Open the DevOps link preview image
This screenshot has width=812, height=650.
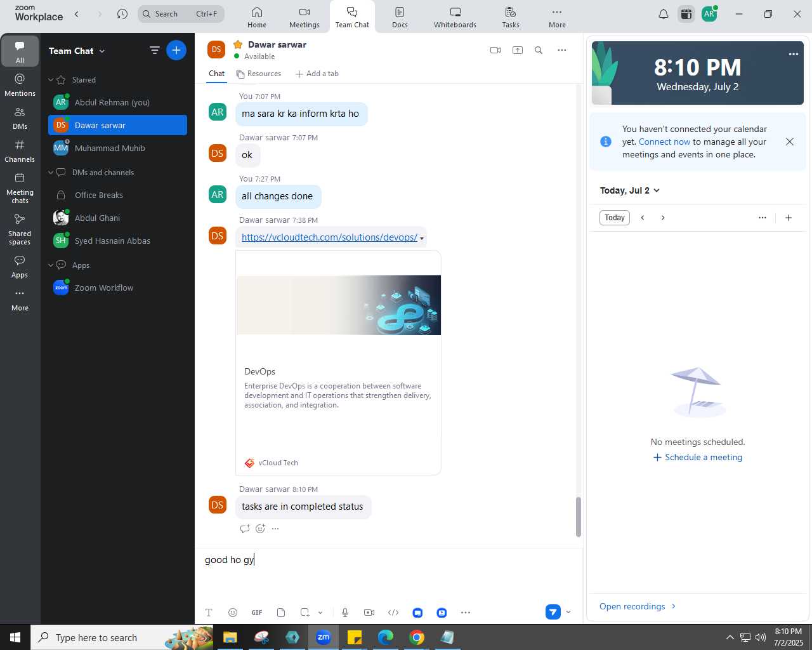(x=339, y=305)
